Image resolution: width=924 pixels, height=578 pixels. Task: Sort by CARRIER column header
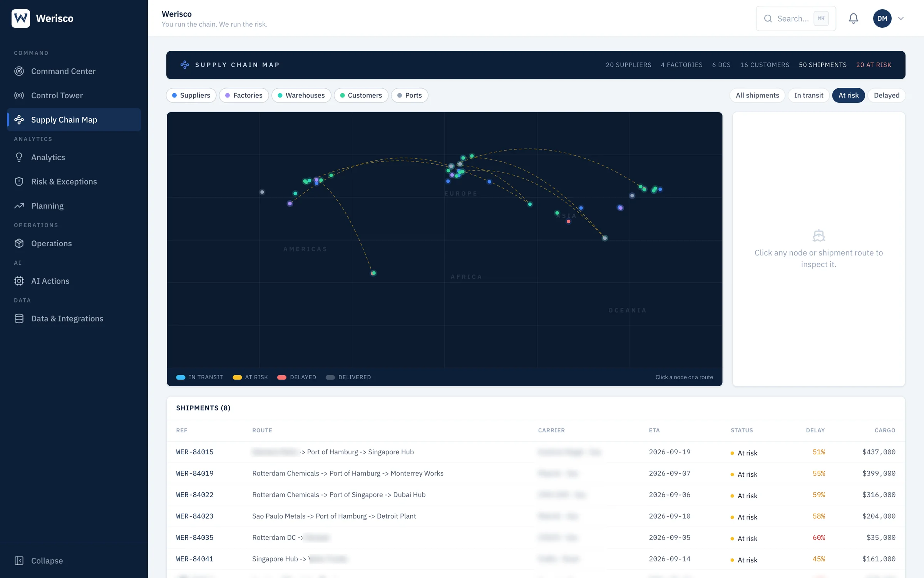tap(551, 430)
